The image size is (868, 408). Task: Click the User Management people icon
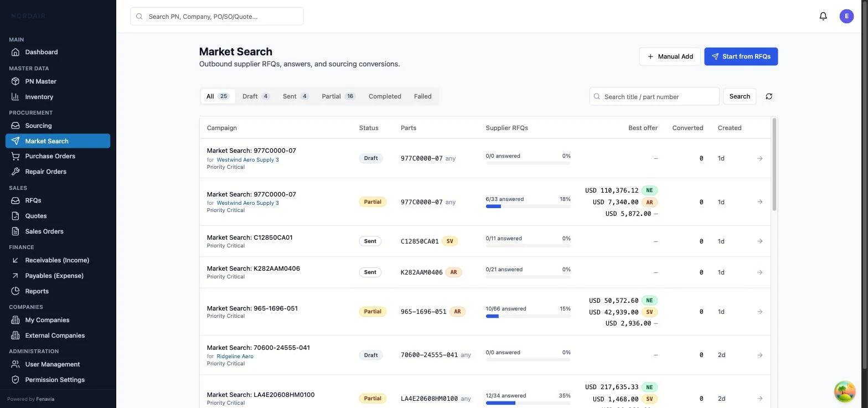point(15,364)
